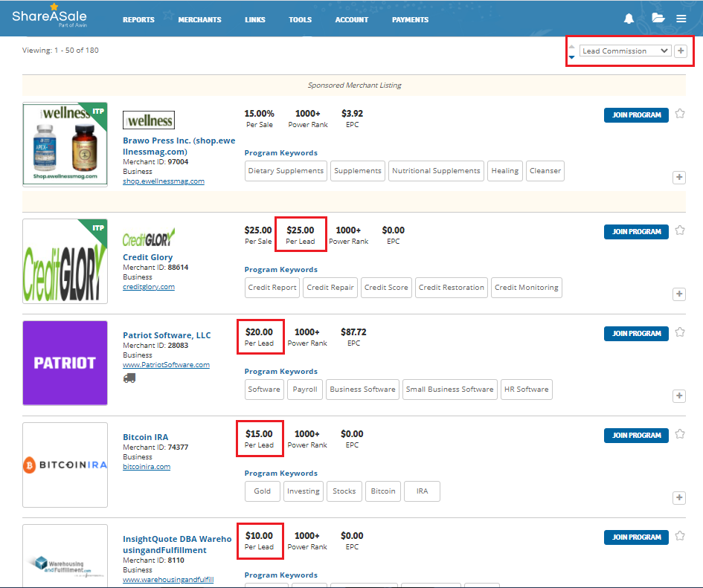Select the Bitcoin keyword tag

383,491
